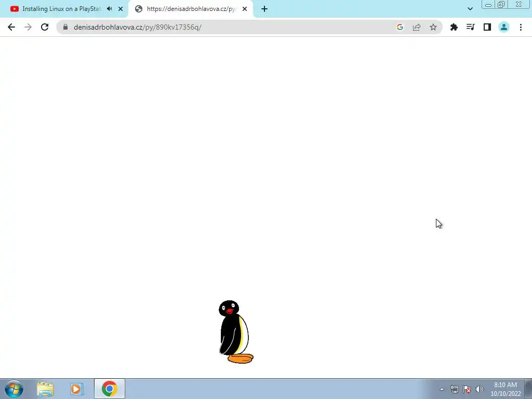View site security lock information
The image size is (532, 399).
65,27
